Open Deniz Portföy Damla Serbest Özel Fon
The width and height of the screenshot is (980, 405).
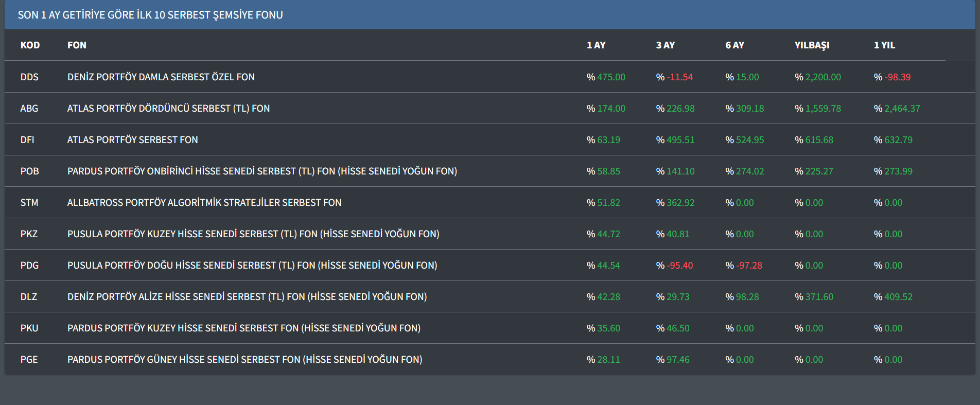(x=161, y=77)
